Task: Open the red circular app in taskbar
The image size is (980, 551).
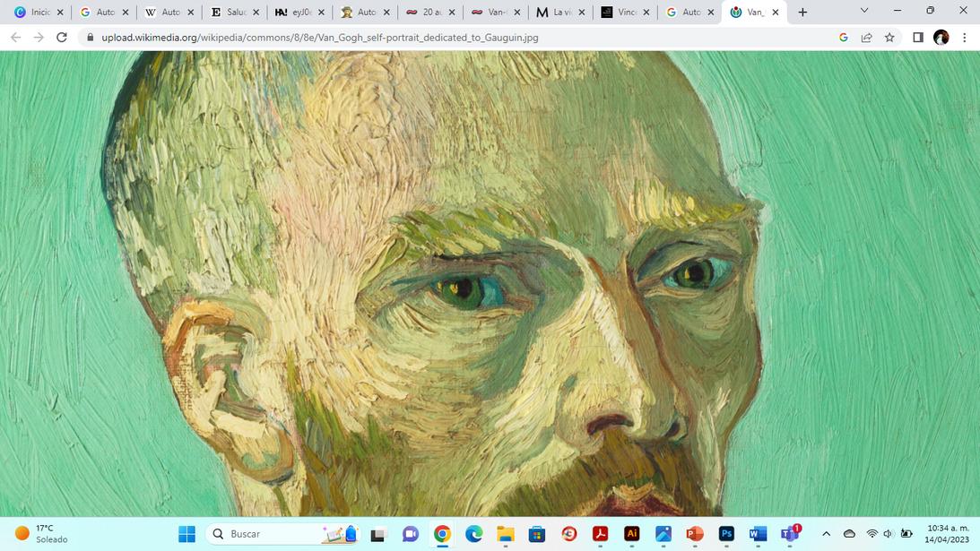Action: pyautogui.click(x=568, y=534)
